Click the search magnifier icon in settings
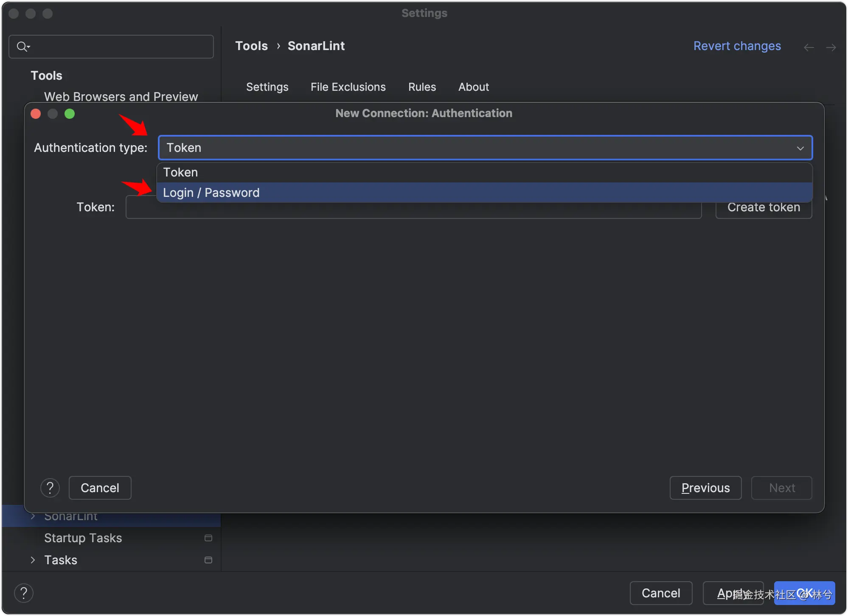Screen dimensions: 848x616 pos(22,46)
